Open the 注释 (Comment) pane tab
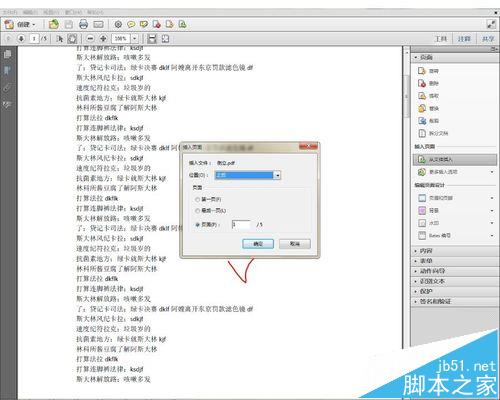Viewport: 500px width, 400px height. pyautogui.click(x=464, y=39)
